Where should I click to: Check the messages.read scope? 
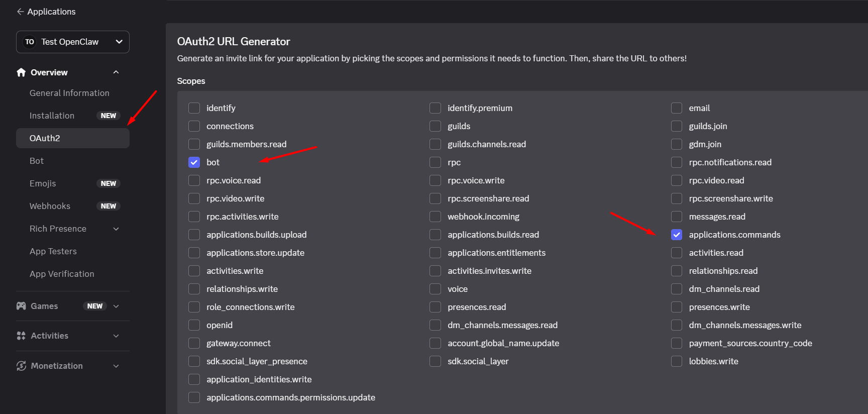click(677, 217)
